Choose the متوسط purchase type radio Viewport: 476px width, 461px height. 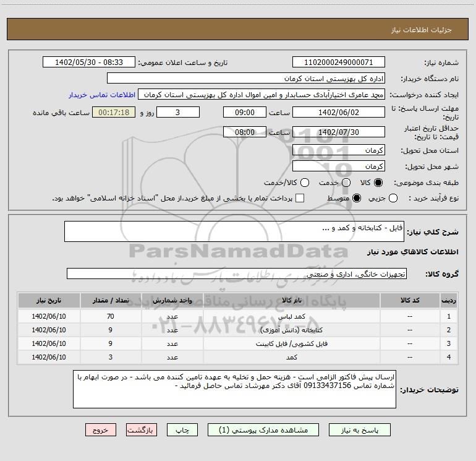[x=357, y=198]
